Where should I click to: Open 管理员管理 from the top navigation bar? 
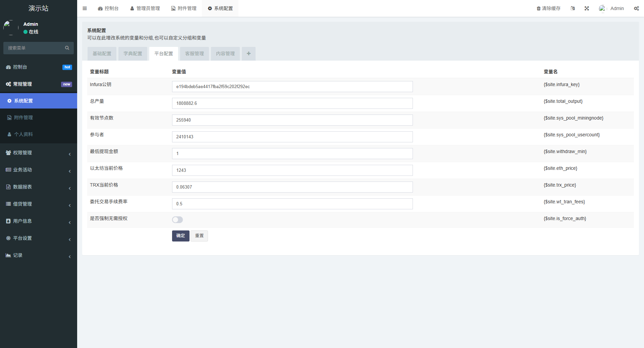coord(145,8)
